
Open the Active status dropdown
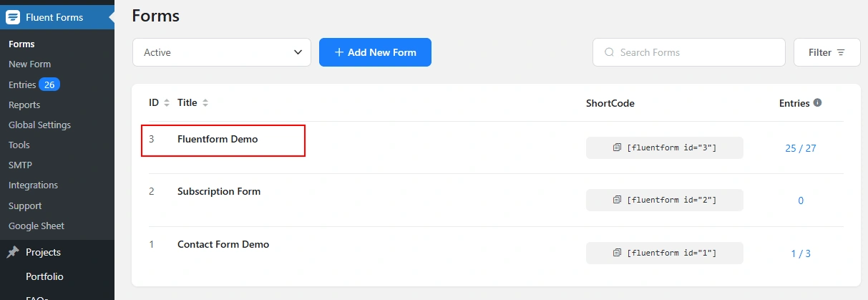222,52
